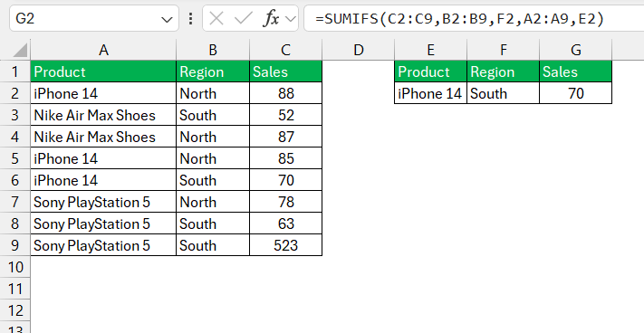Select sales value 88

tap(286, 93)
